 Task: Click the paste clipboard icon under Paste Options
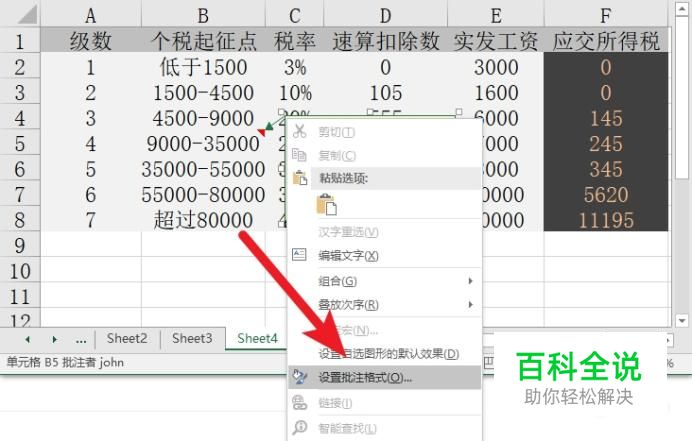tap(326, 205)
